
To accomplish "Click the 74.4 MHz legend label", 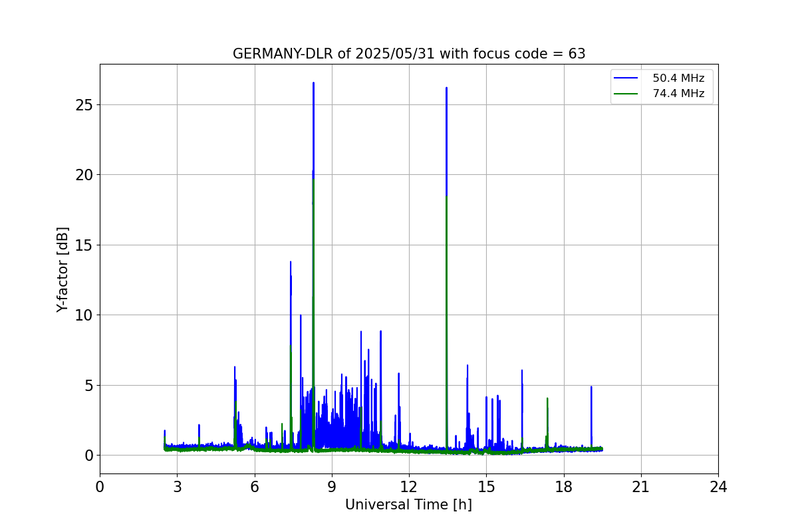I will coord(678,94).
